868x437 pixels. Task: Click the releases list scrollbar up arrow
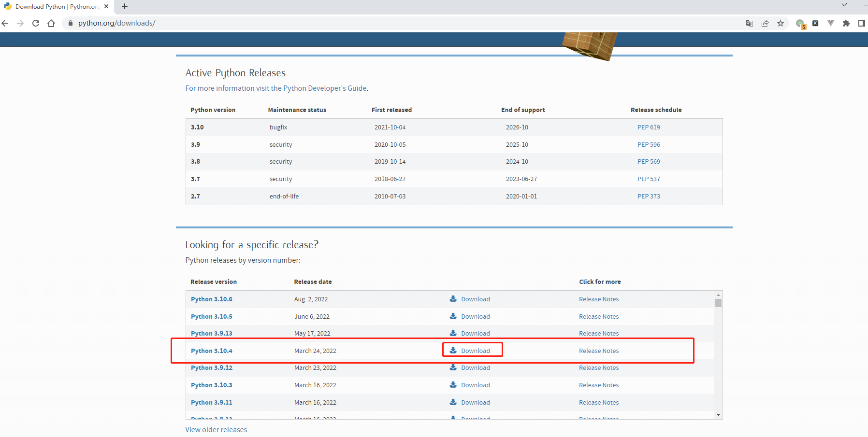click(x=719, y=295)
